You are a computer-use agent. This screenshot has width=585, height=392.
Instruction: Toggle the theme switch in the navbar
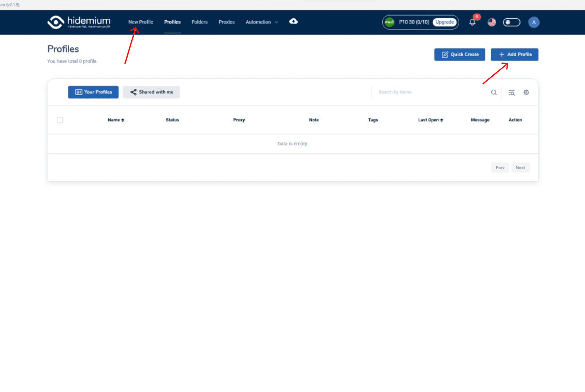tap(511, 22)
